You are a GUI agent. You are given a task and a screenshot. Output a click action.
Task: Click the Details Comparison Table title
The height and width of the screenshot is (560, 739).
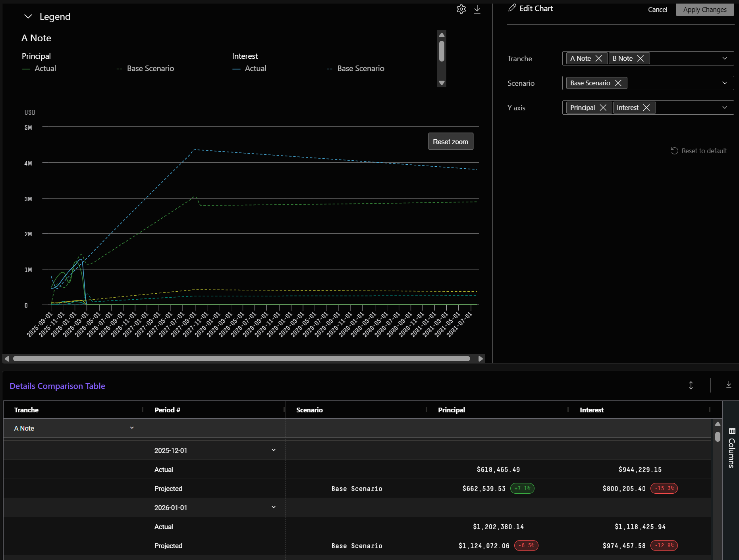[57, 386]
